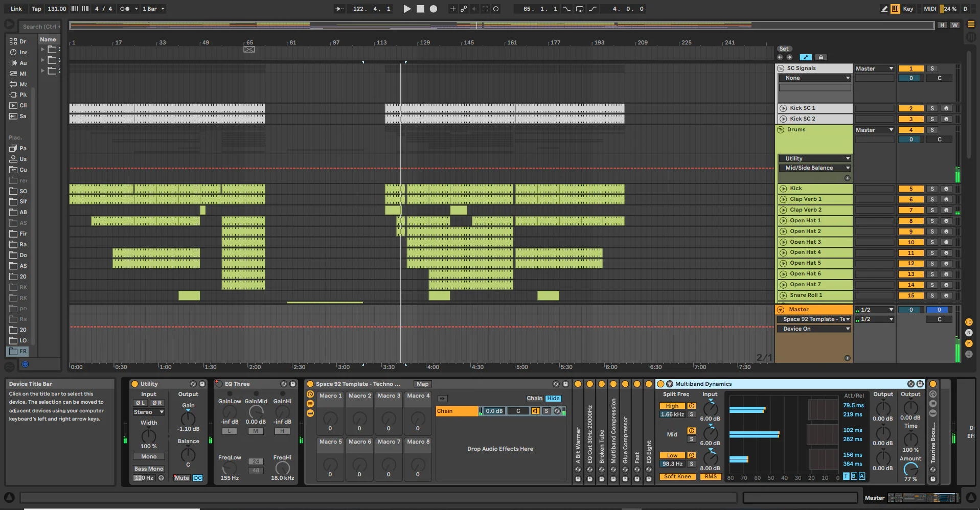The width and height of the screenshot is (980, 510).
Task: Adjust the Amount knob at 77 %
Action: [910, 470]
